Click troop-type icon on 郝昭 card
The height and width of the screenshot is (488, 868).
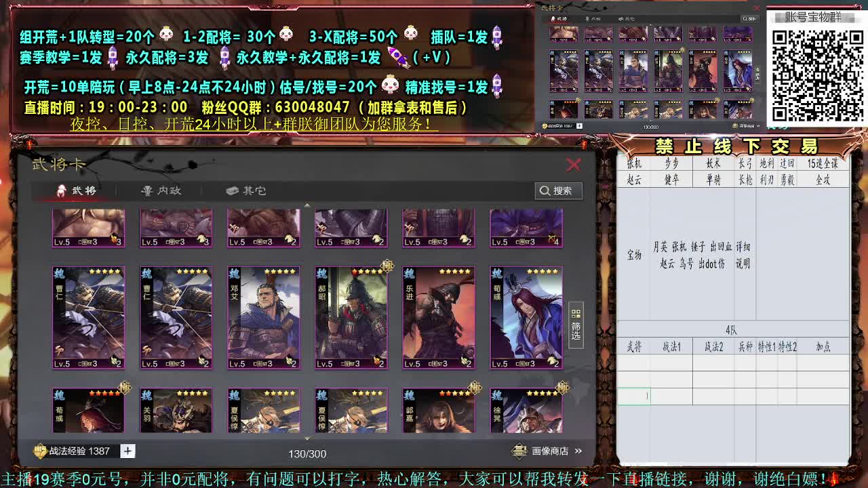(376, 363)
